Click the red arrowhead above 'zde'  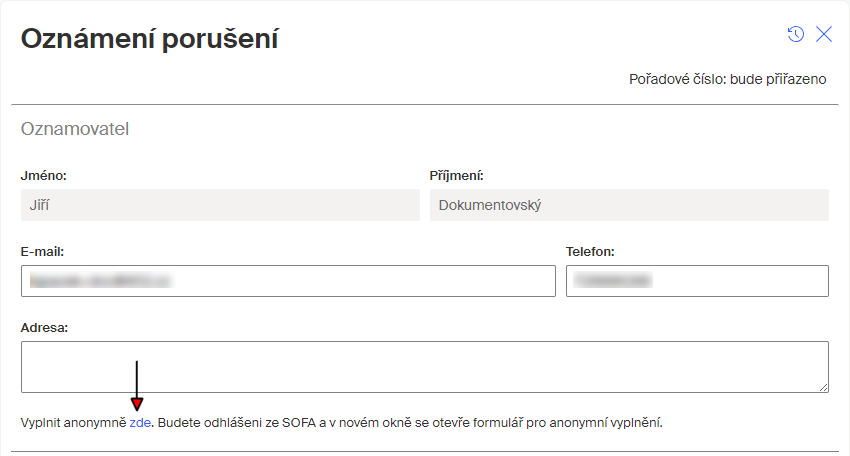point(137,404)
